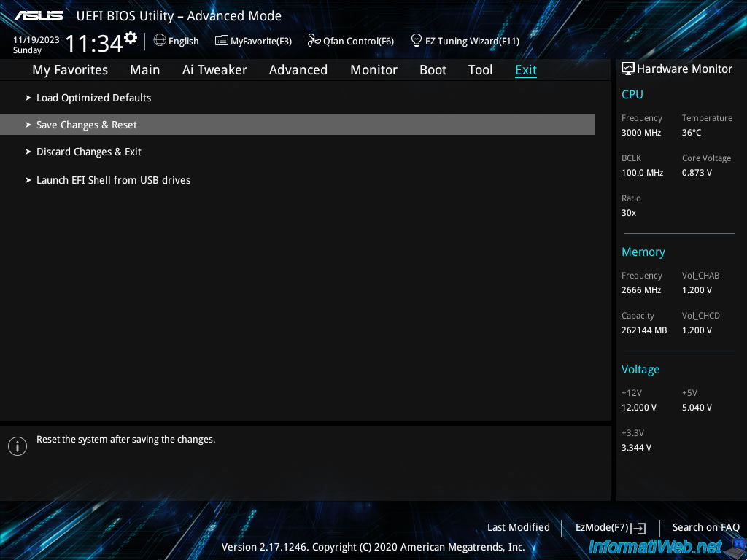747x560 pixels.
Task: Switch to the Advanced tab
Action: pyautogui.click(x=298, y=69)
